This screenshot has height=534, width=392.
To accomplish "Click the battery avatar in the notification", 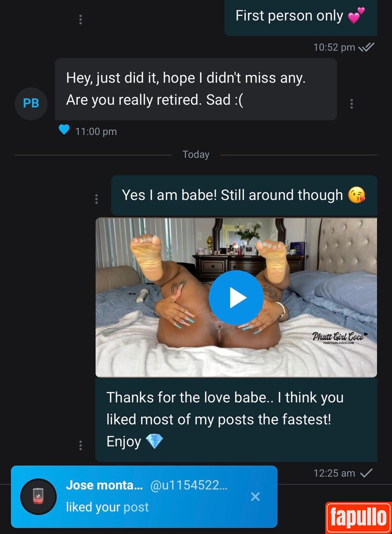I will (39, 496).
